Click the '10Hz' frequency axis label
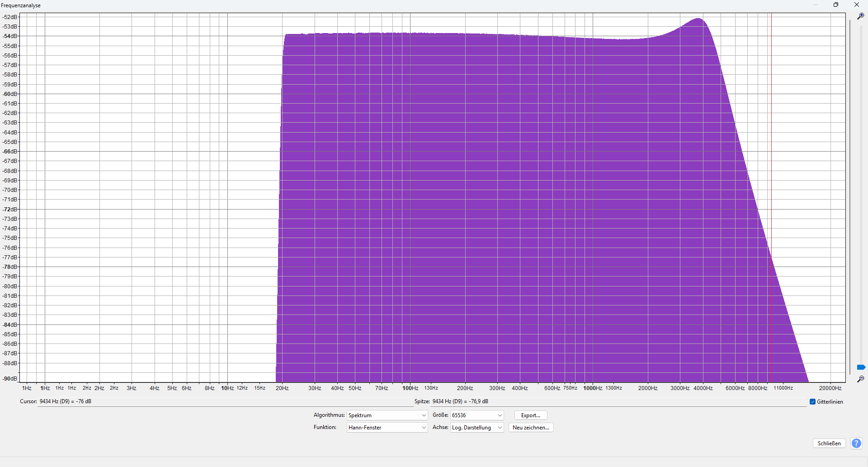Image resolution: width=868 pixels, height=467 pixels. 227,388
